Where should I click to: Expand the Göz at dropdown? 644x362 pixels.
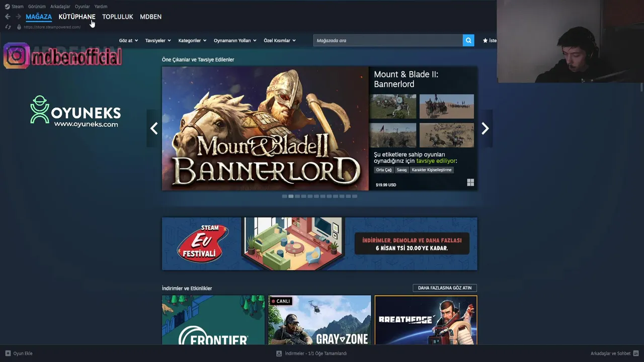(x=128, y=40)
